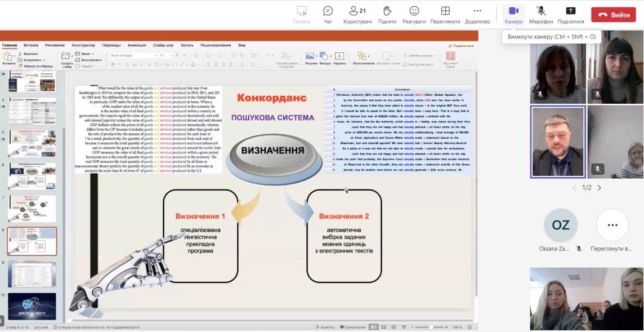Go to previous participants page arrow

coord(574,188)
